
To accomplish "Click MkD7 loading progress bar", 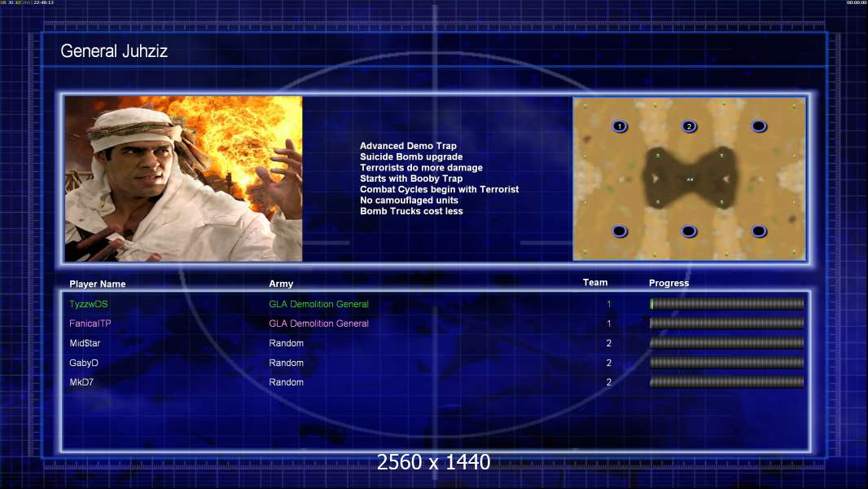I will (727, 381).
